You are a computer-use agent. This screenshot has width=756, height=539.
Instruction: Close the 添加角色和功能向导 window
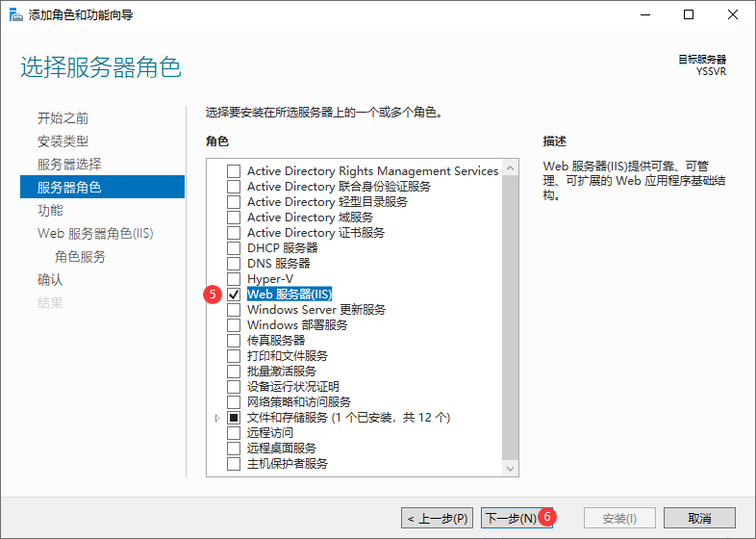tap(732, 15)
